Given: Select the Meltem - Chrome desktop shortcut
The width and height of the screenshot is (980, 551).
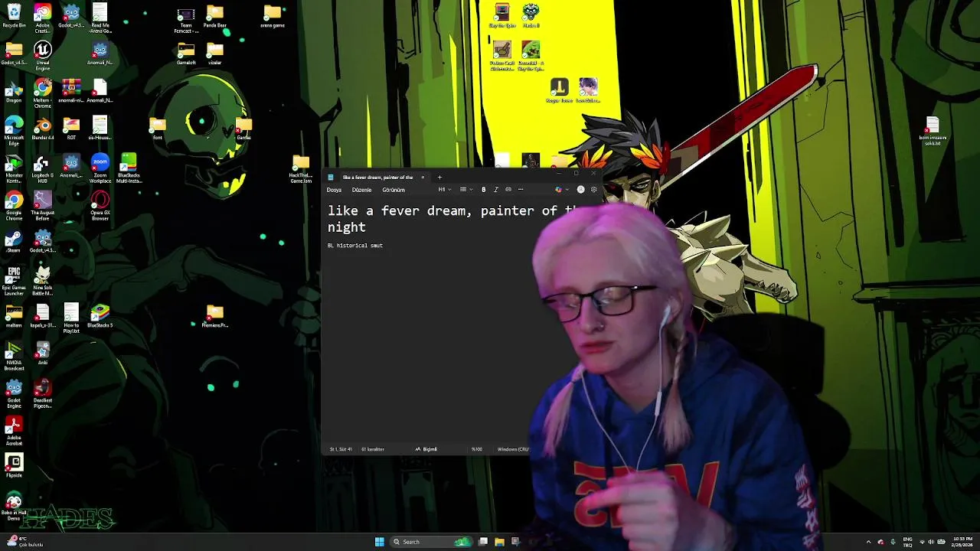Looking at the screenshot, I should [42, 93].
